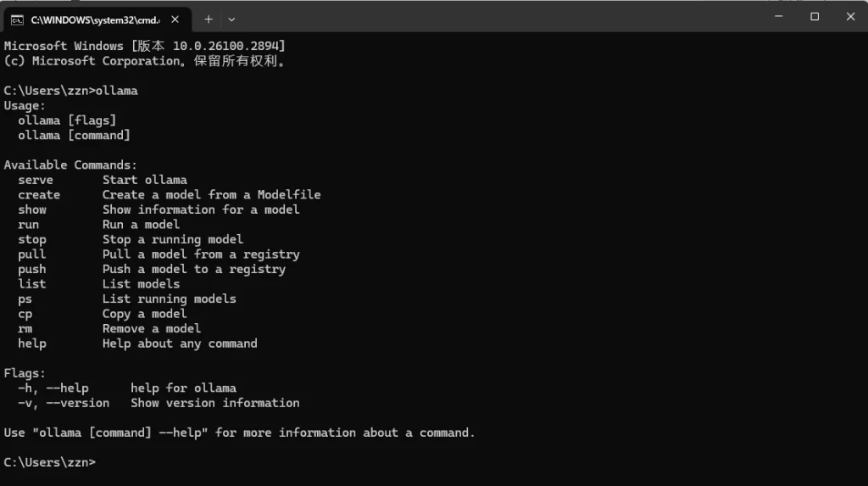Screen dimensions: 868x486
Task: Minimize the terminal window
Action: click(x=778, y=16)
